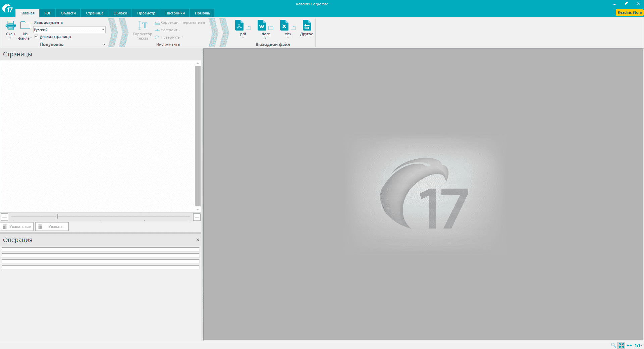Viewport: 644px width, 349px height.
Task: Click the docx output file icon
Action: click(262, 26)
